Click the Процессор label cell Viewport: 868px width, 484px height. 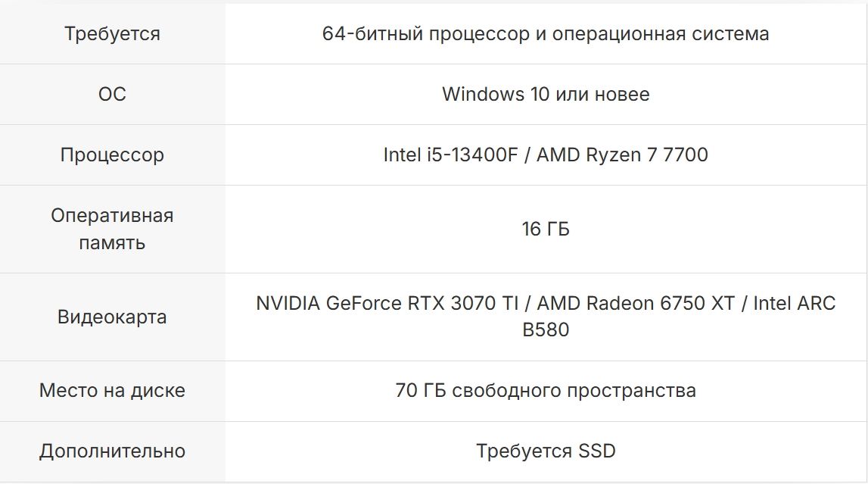[x=112, y=155]
